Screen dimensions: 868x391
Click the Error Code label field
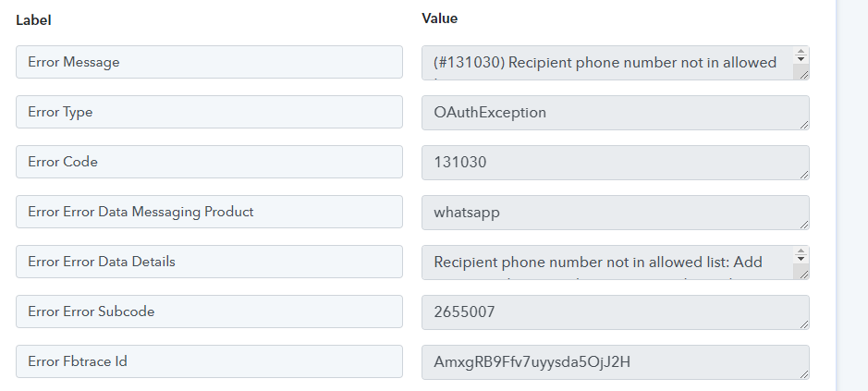209,162
